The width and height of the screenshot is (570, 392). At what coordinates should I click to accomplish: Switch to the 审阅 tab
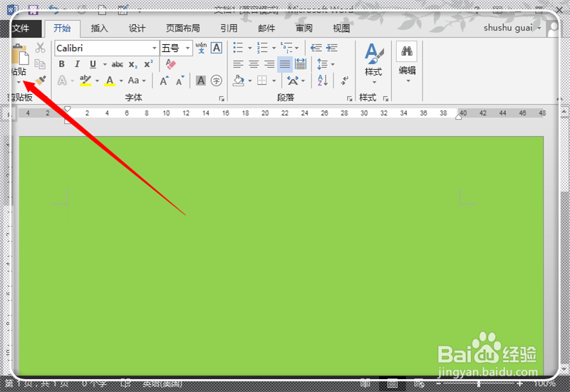click(304, 29)
